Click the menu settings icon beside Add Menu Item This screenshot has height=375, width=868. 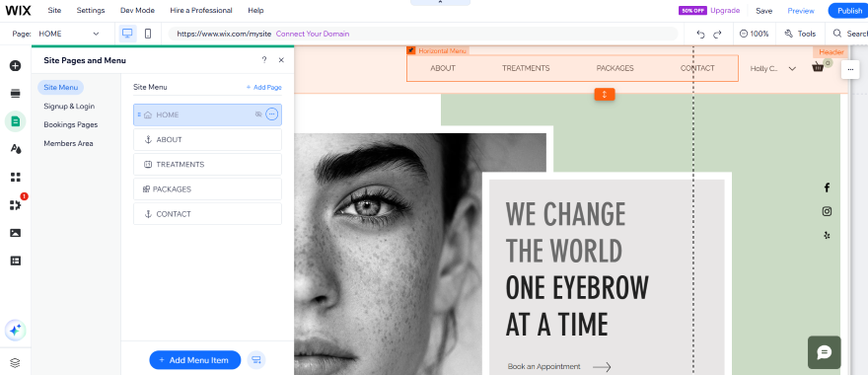coord(256,360)
